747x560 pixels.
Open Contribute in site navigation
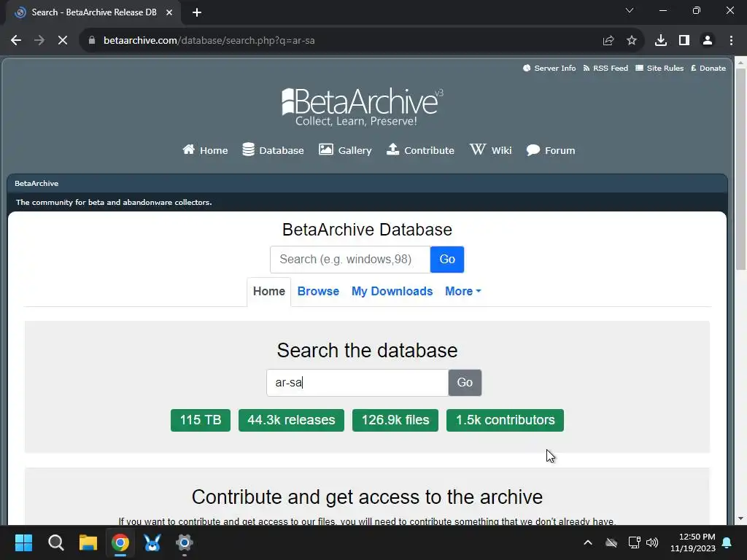pyautogui.click(x=420, y=150)
